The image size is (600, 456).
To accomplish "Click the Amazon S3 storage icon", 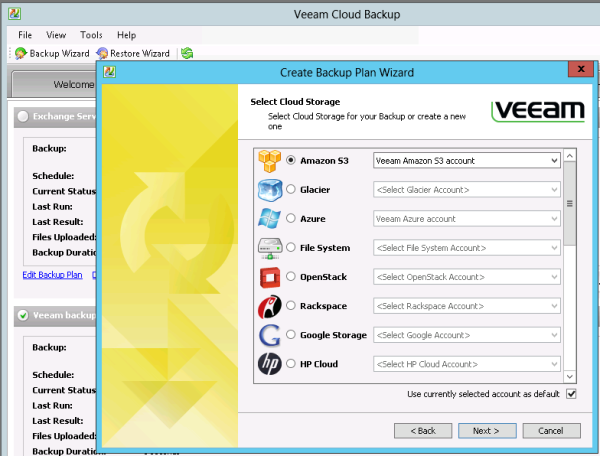I will 271,160.
